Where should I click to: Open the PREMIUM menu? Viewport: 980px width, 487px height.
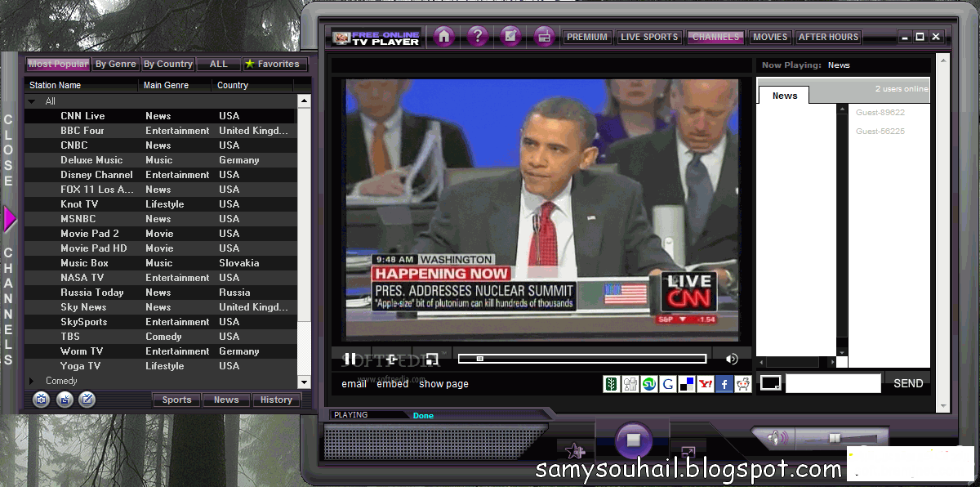pos(587,37)
